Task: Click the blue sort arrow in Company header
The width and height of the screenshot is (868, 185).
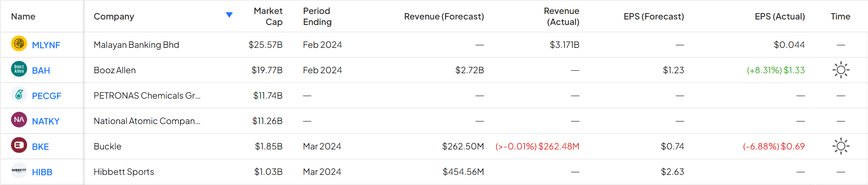Action: (229, 15)
